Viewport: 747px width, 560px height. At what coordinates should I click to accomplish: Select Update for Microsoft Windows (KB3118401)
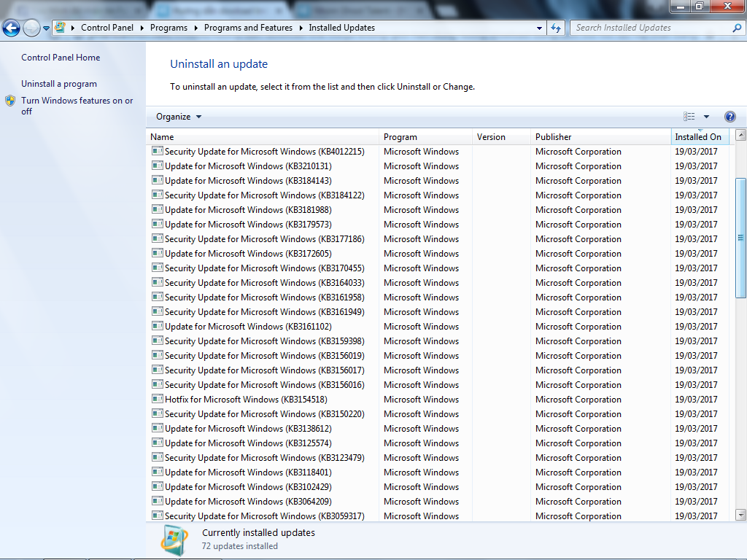click(248, 472)
